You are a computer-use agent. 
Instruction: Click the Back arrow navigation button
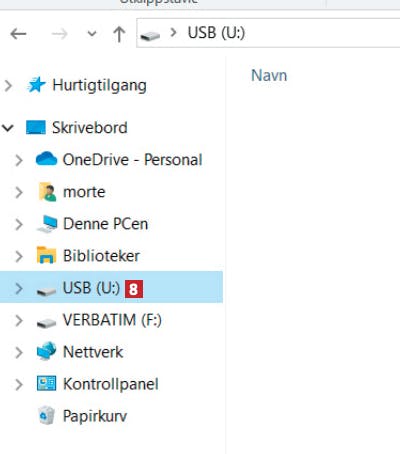point(18,33)
